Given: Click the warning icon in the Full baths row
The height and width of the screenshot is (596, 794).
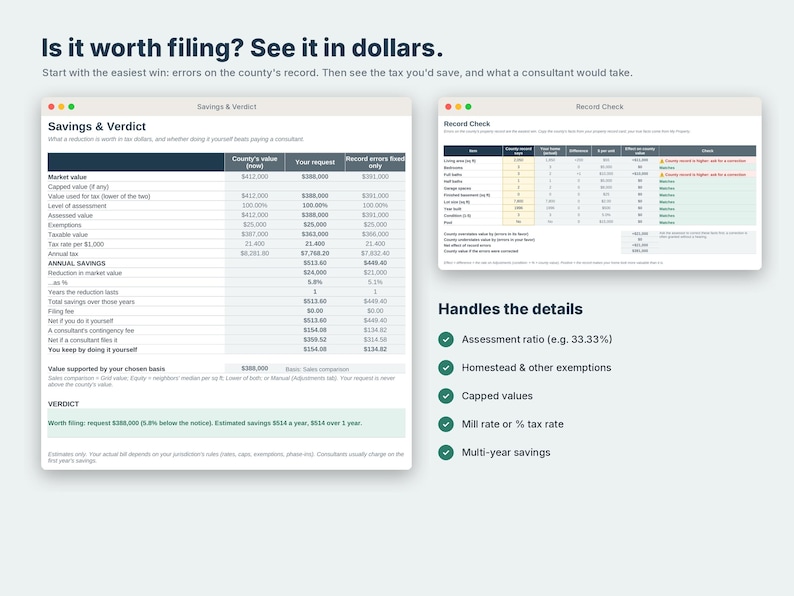Looking at the screenshot, I should pos(661,175).
